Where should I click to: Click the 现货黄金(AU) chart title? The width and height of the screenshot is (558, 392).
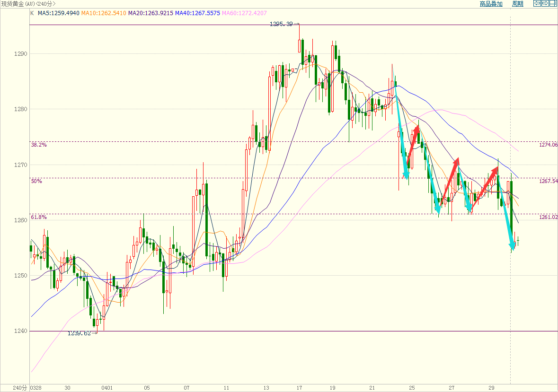click(x=27, y=4)
